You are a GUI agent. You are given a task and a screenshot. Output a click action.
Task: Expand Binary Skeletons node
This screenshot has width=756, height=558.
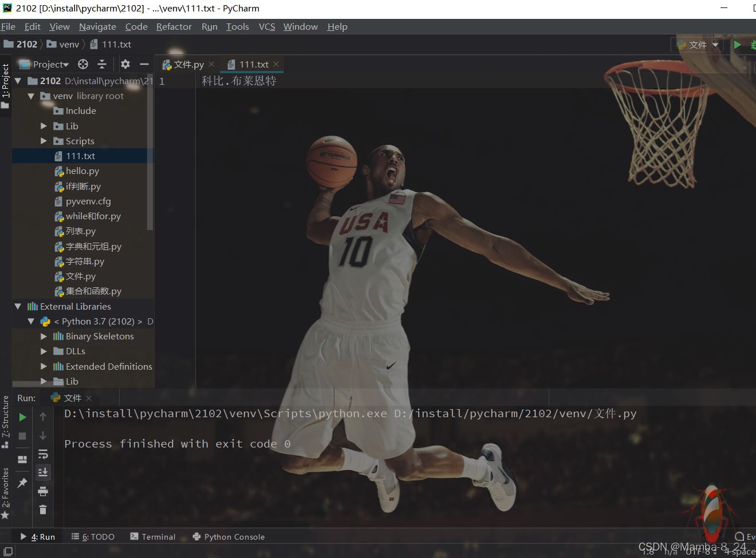point(44,337)
